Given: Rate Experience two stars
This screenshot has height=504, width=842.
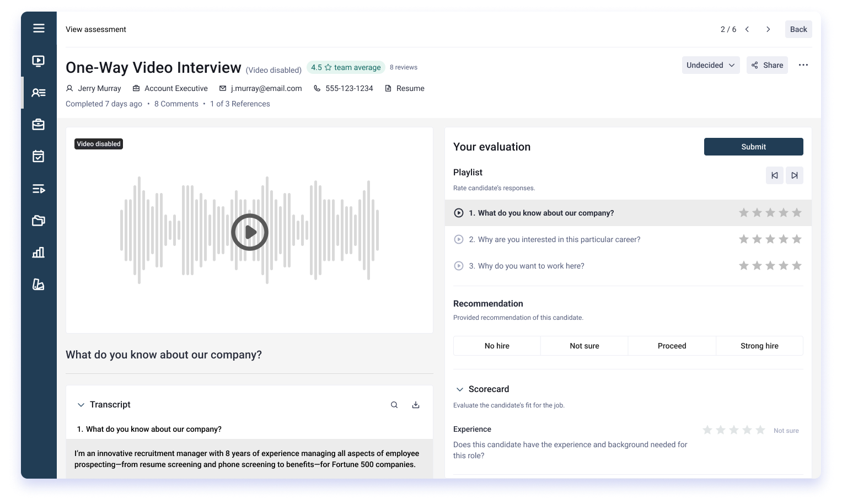Looking at the screenshot, I should (x=721, y=430).
